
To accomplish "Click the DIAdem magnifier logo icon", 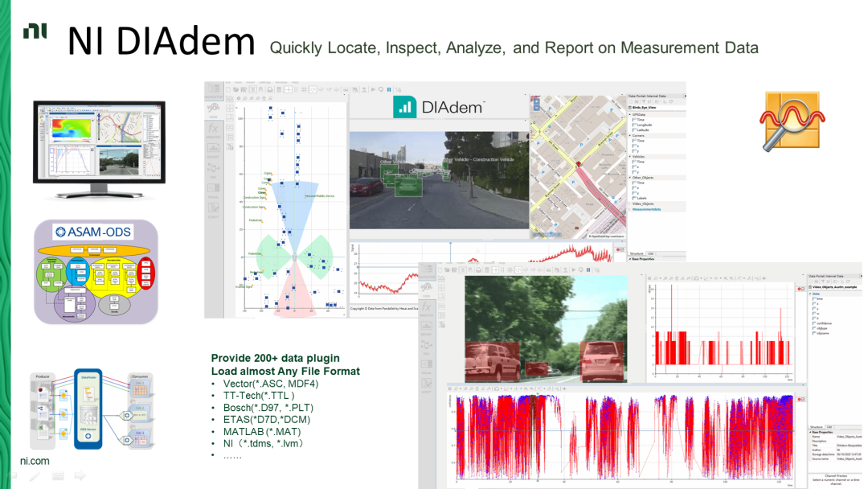I will 792,121.
